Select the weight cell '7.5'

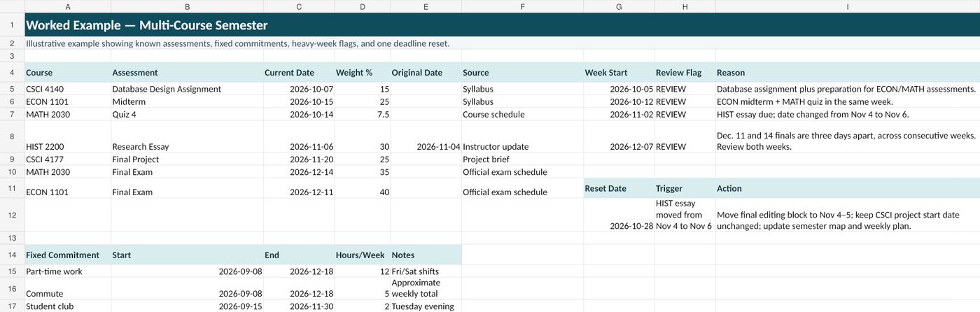[x=363, y=114]
